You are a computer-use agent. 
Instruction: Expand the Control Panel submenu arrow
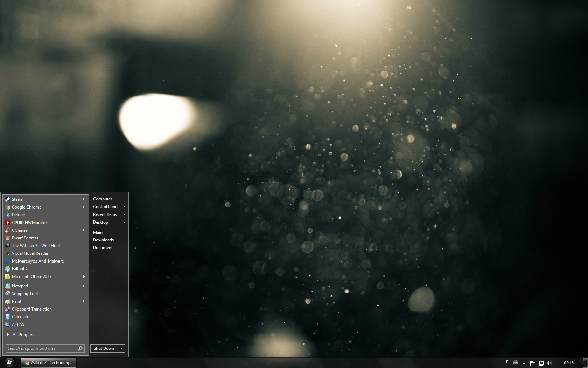(124, 207)
